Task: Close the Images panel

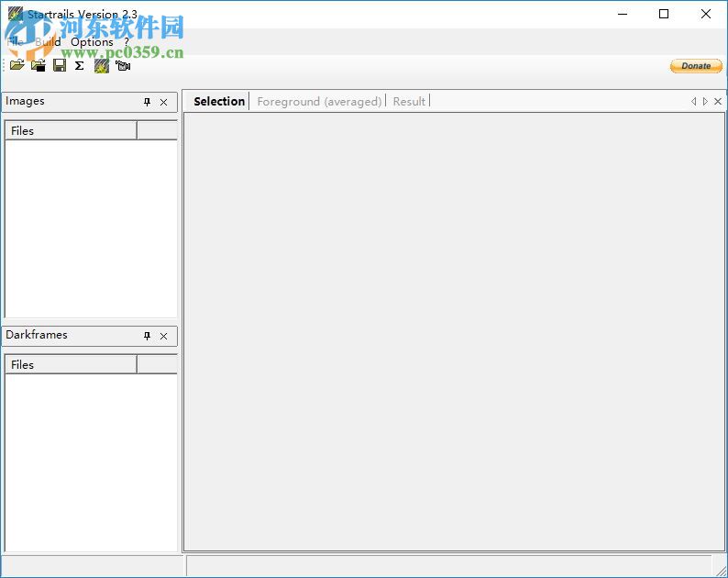Action: [163, 102]
